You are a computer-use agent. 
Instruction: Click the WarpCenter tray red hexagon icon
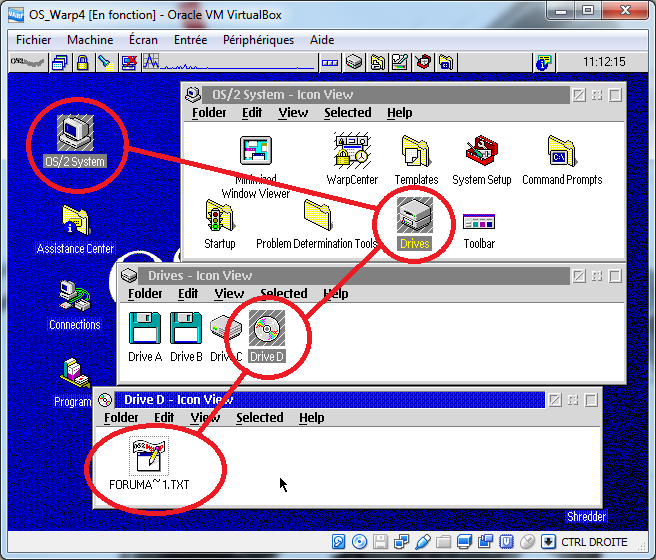click(423, 62)
